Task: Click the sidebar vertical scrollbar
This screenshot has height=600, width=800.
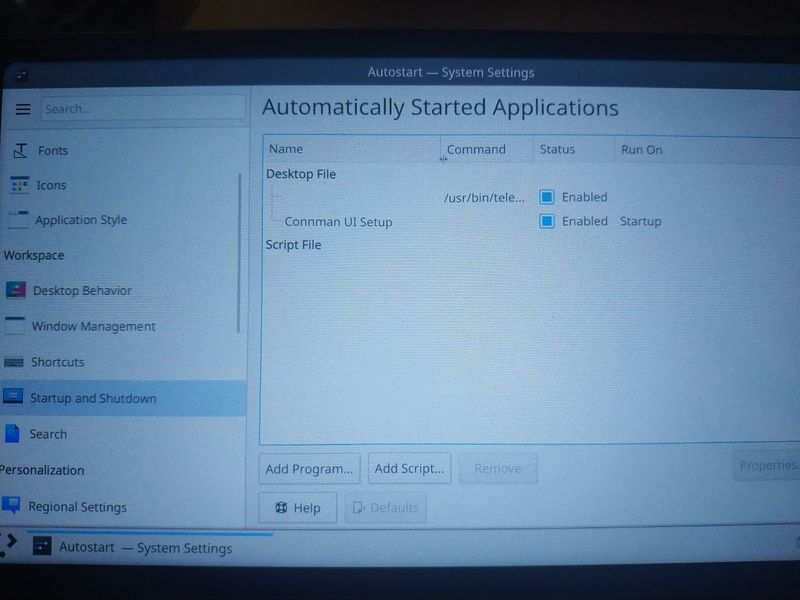Action: point(239,250)
